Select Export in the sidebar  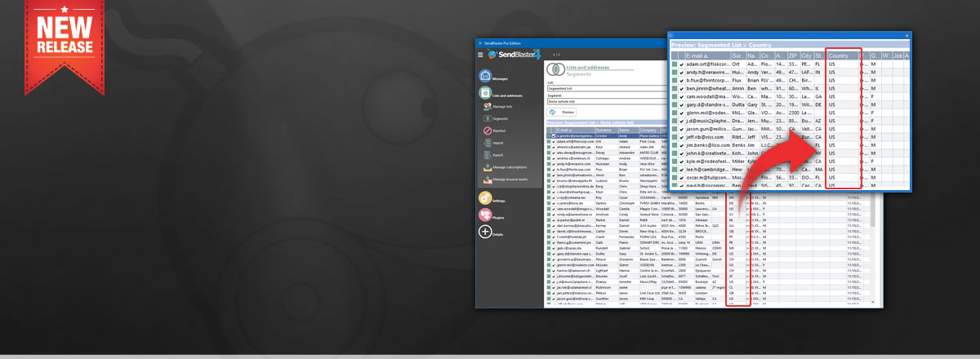(x=498, y=155)
